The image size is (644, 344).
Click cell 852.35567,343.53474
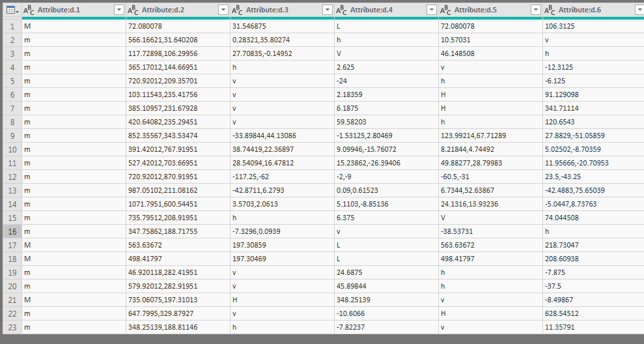click(178, 136)
